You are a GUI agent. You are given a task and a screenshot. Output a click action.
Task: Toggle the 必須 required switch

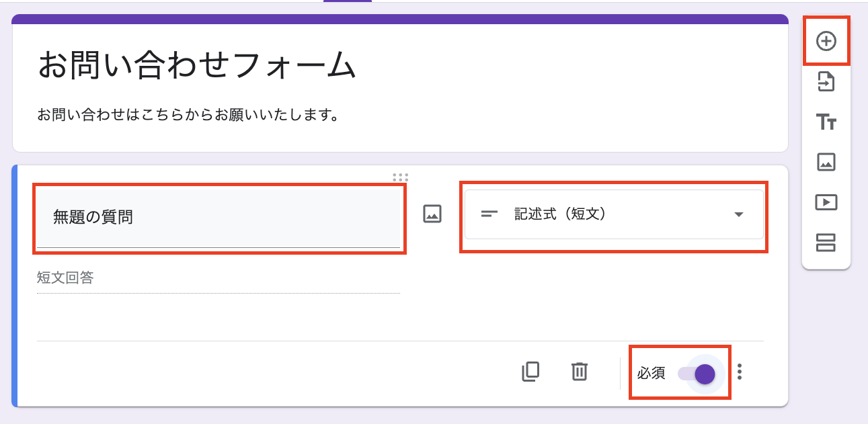[x=697, y=374]
